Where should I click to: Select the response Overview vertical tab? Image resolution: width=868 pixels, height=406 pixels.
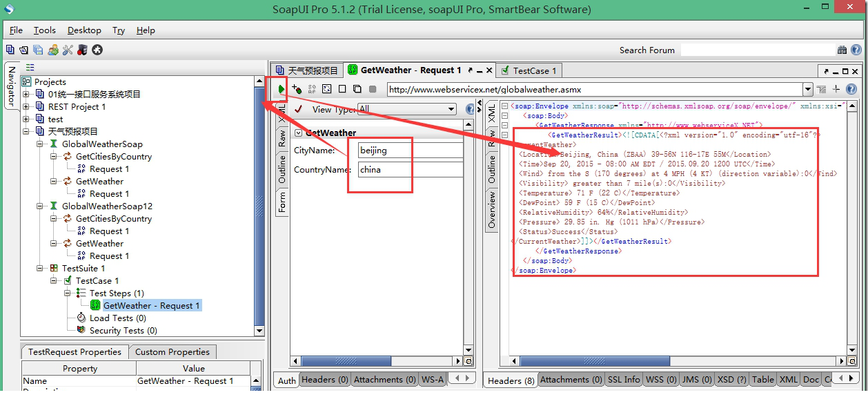pyautogui.click(x=492, y=210)
